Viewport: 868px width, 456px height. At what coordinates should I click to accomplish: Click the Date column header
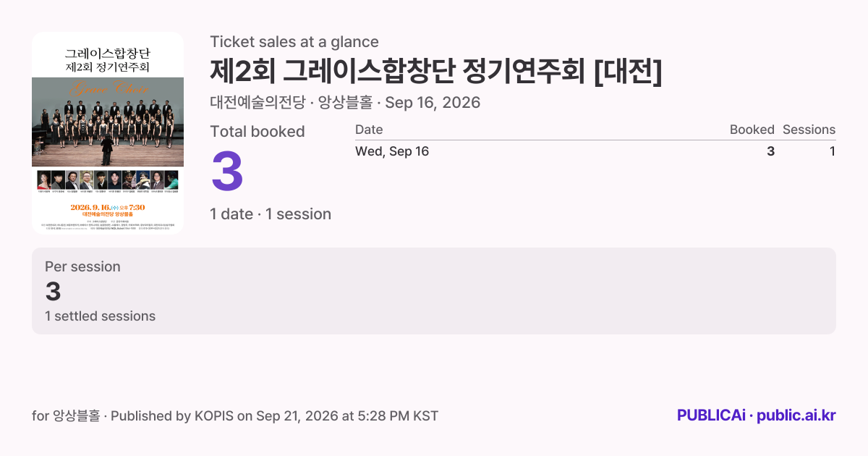tap(369, 130)
